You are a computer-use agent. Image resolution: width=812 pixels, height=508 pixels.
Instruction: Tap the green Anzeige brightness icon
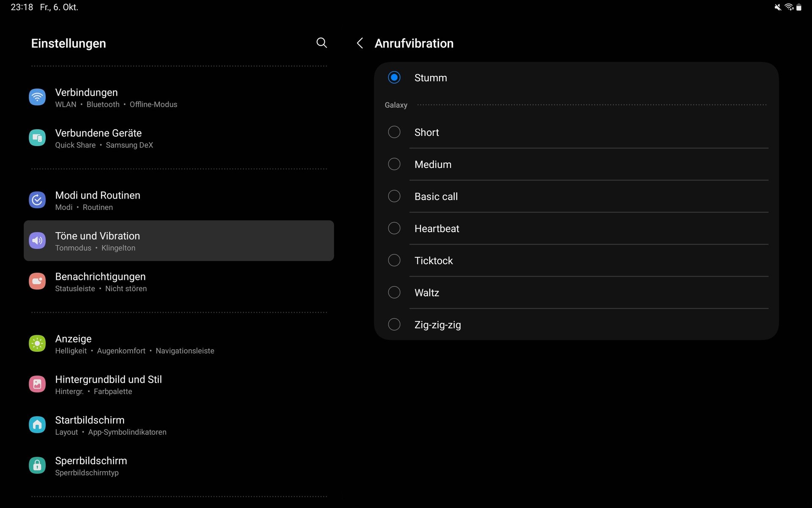(37, 344)
